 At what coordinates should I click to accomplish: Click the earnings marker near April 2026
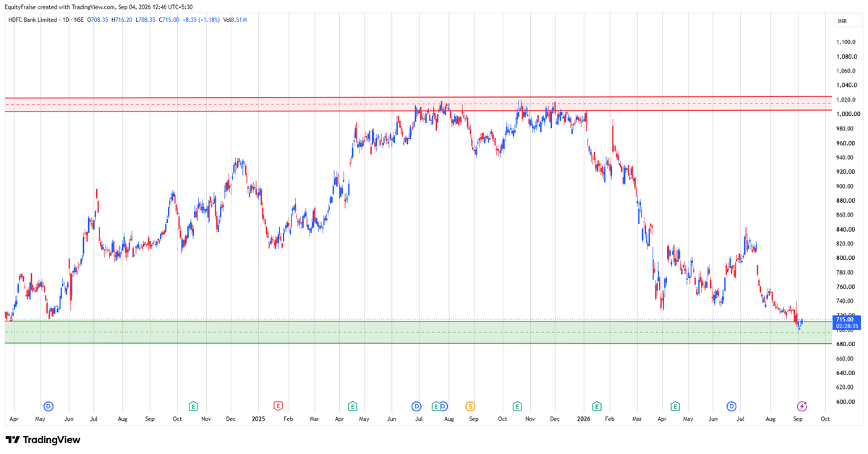pyautogui.click(x=676, y=405)
